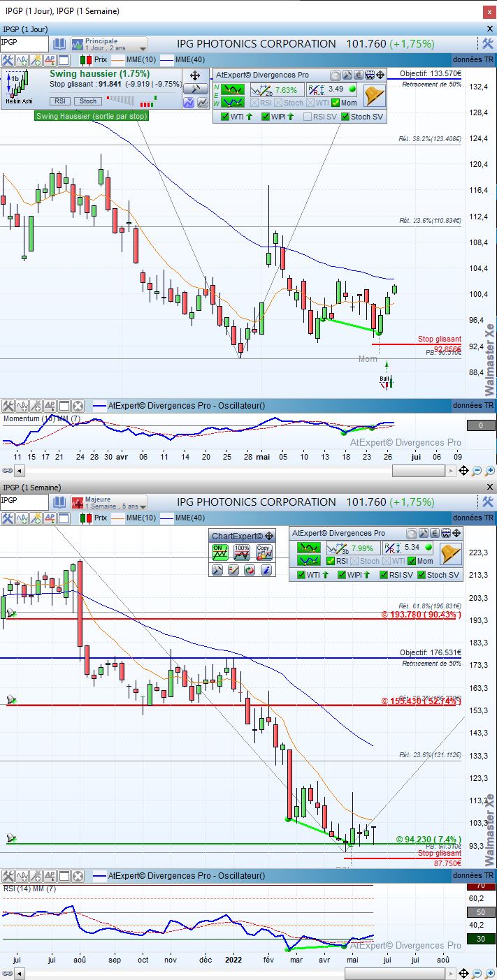The height and width of the screenshot is (980, 497).
Task: Click the ChartExpert ON button
Action: coord(220,553)
